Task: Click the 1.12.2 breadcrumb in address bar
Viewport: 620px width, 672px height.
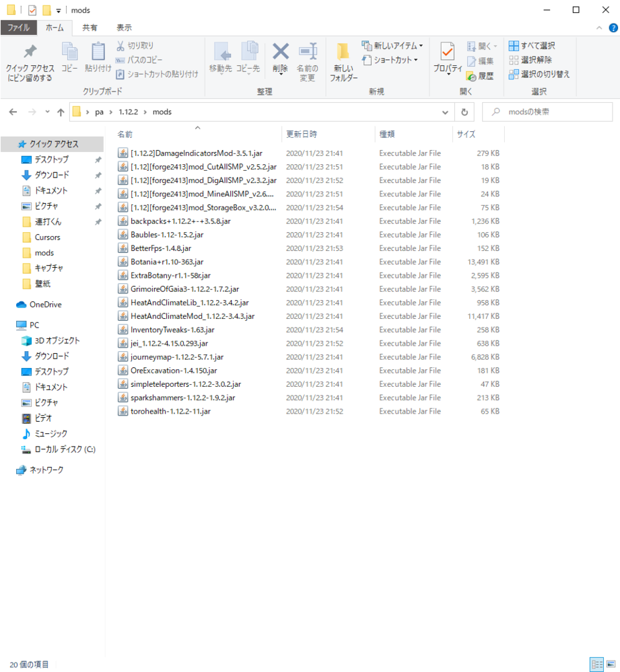Action: 128,112
